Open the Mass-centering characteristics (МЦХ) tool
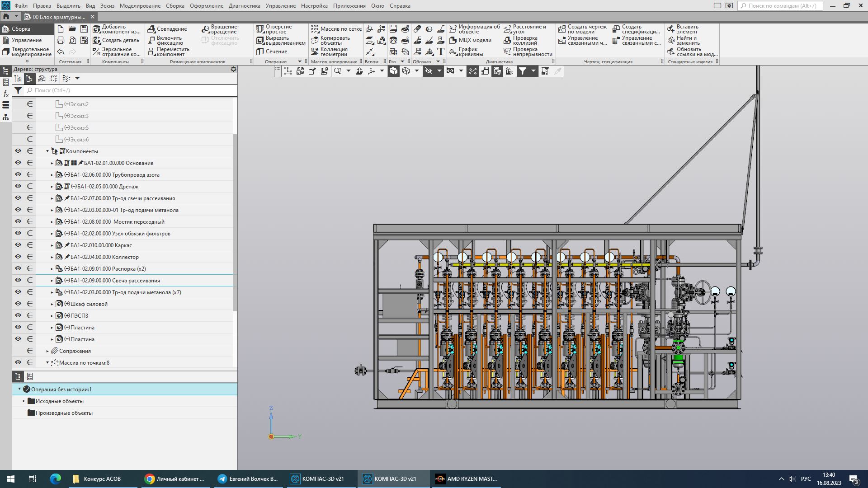Image resolution: width=868 pixels, height=488 pixels. [x=453, y=40]
